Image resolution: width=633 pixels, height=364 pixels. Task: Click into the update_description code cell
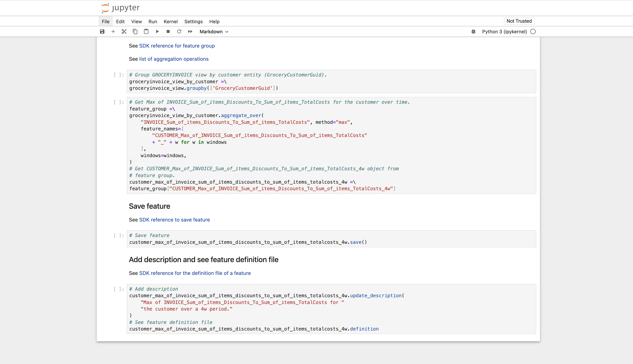[x=331, y=309]
